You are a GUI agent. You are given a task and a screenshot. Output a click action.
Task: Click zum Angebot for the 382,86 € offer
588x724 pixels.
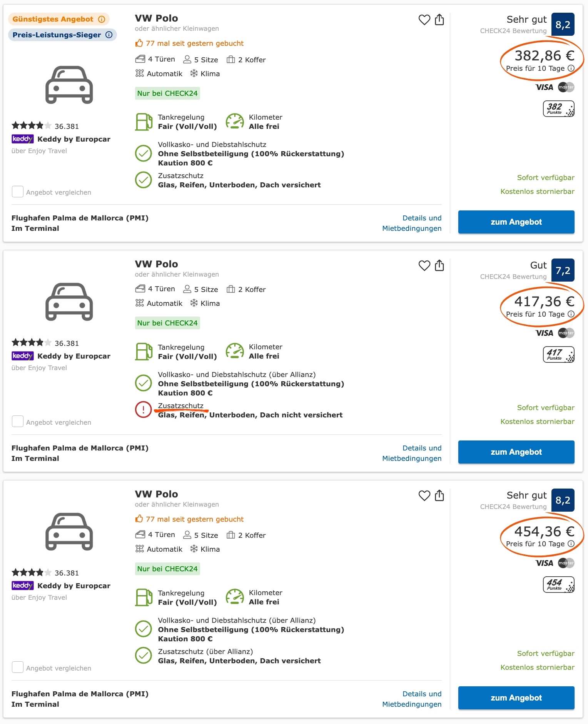click(516, 222)
